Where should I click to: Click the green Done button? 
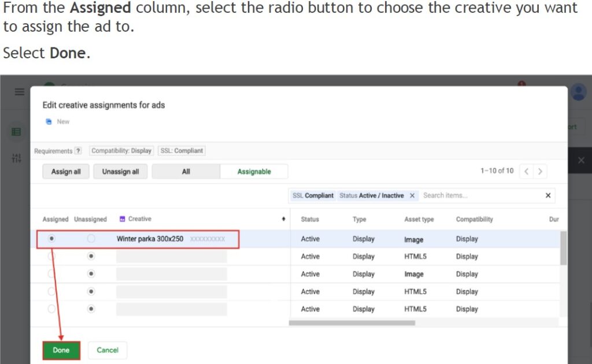[x=61, y=350]
